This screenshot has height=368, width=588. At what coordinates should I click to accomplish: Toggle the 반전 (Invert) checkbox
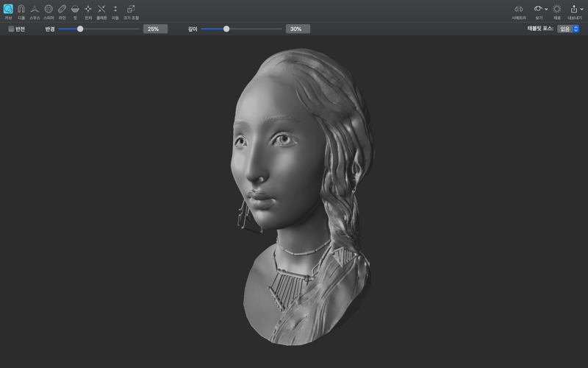click(12, 29)
